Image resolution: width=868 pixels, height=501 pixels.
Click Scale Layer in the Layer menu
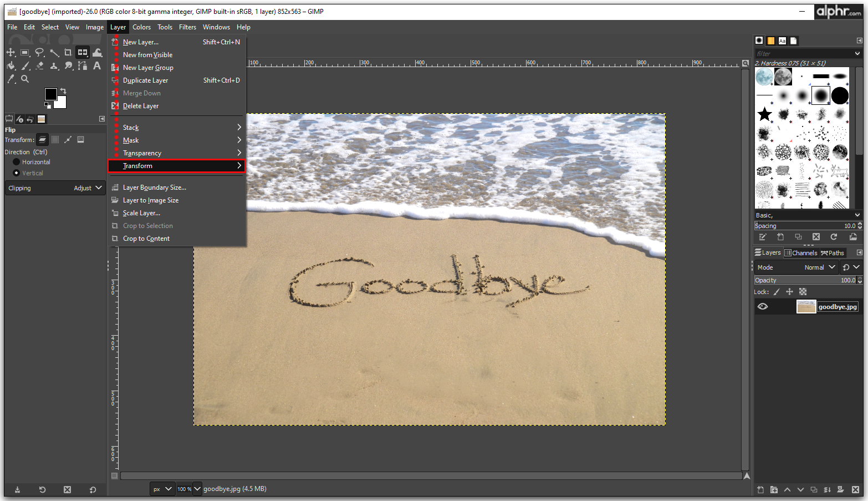tap(141, 213)
